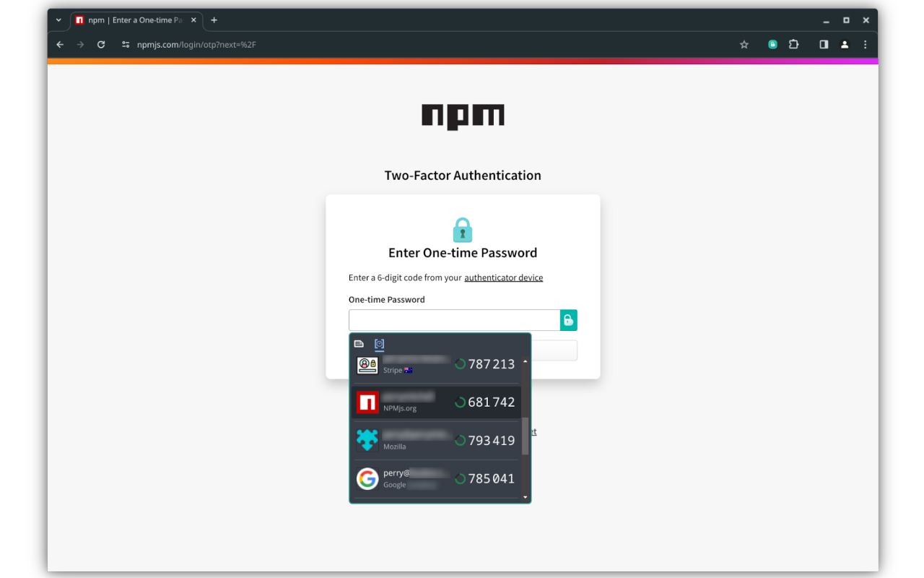Click the scrollbar up arrow in the popup
This screenshot has width=924, height=578.
pos(526,361)
